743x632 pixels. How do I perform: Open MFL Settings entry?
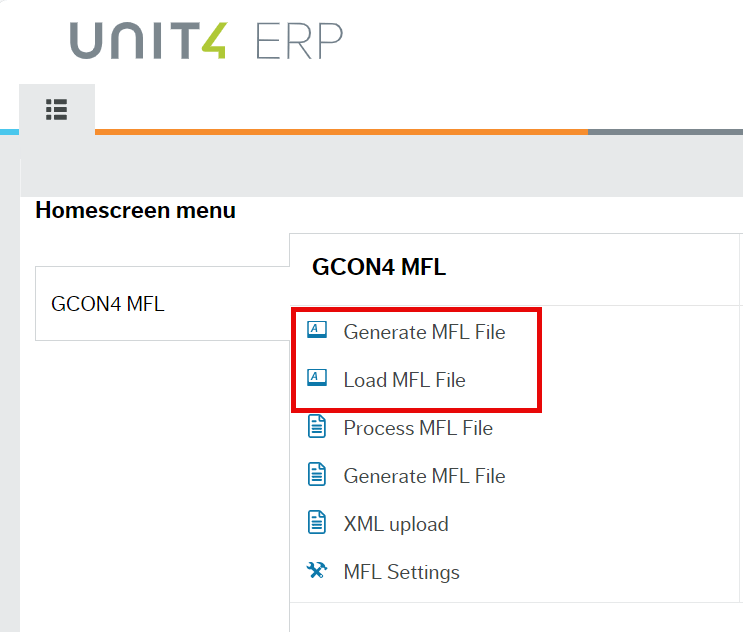click(401, 572)
